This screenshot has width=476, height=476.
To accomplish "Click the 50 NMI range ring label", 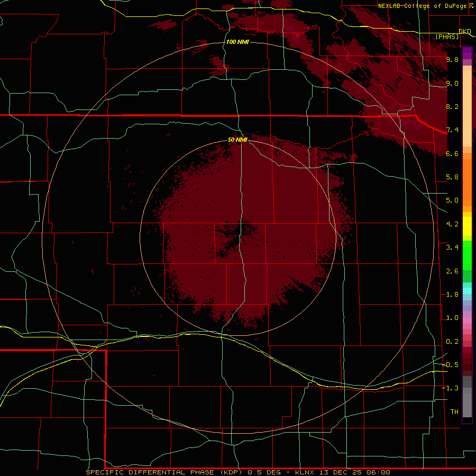I will 237,140.
